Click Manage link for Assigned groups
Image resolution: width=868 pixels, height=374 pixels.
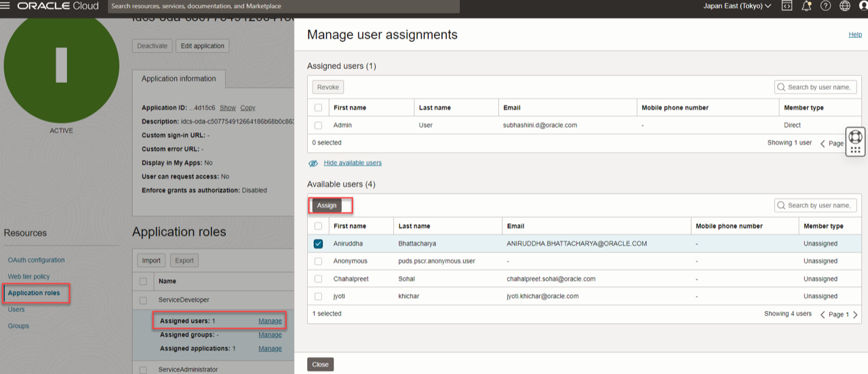270,335
